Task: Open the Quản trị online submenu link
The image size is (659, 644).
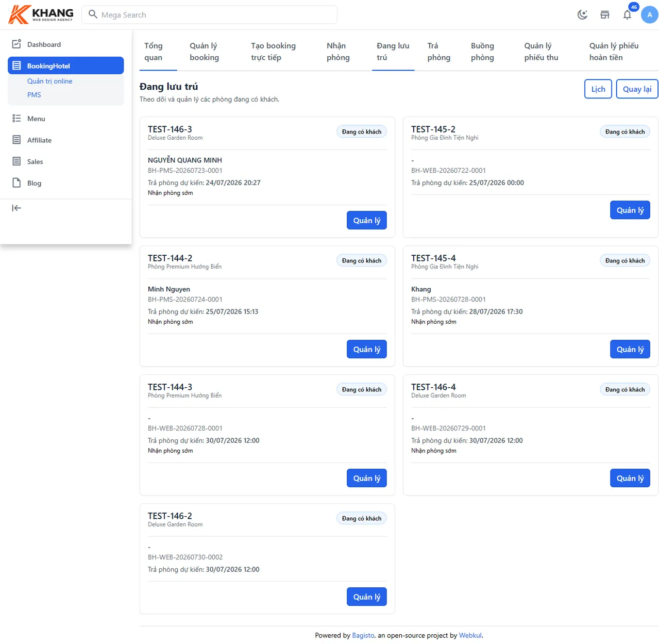Action: (49, 81)
